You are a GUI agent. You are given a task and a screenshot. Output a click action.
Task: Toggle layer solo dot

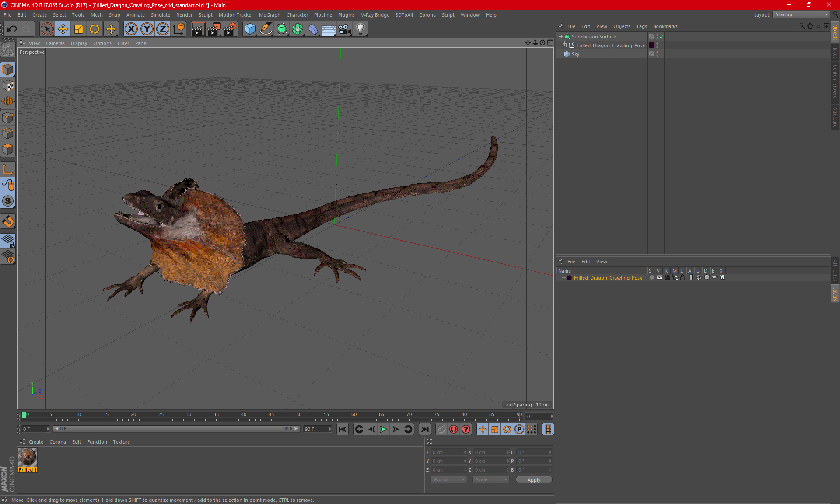coord(651,277)
